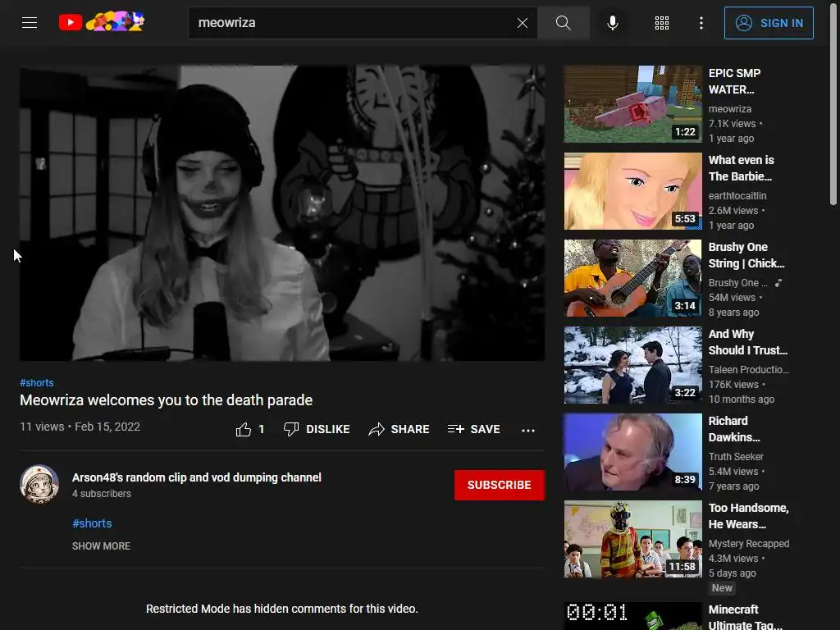Start voice search with microphone
The image size is (840, 630).
[x=613, y=22]
